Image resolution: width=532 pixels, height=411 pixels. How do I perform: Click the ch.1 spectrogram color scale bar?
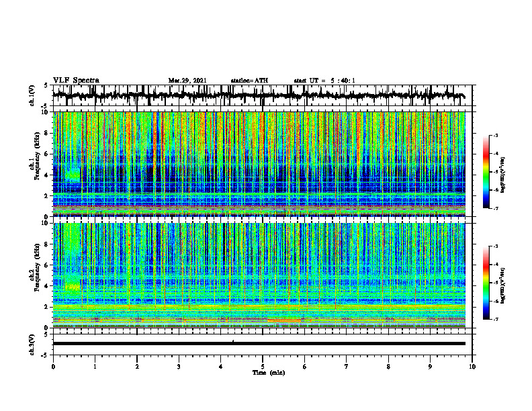pos(486,172)
